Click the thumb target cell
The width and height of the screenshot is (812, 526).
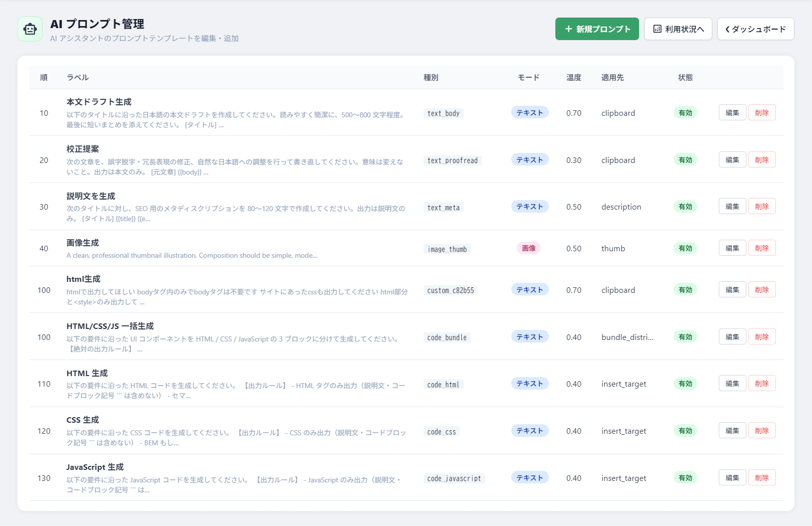click(613, 248)
